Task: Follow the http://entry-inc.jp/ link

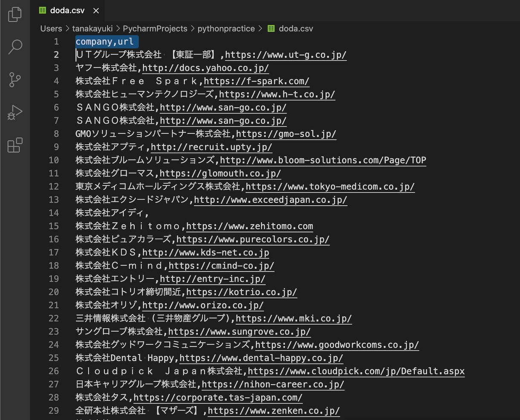Action: 212,279
